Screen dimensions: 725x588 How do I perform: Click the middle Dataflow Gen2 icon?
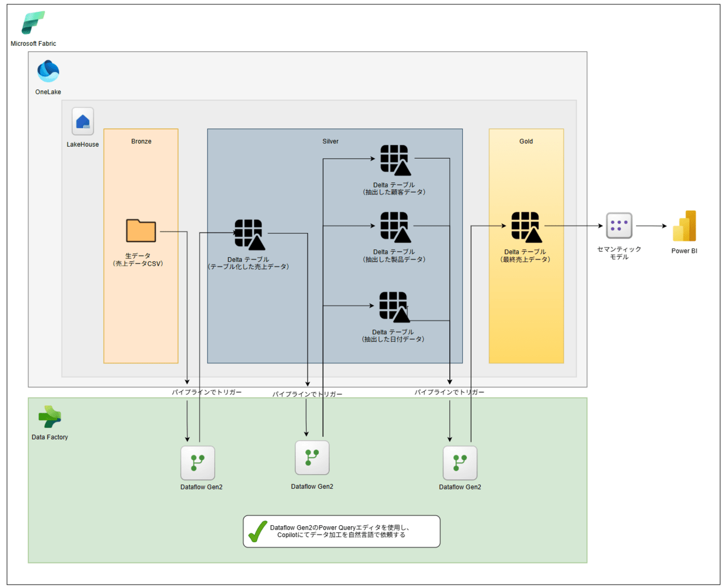pos(312,458)
